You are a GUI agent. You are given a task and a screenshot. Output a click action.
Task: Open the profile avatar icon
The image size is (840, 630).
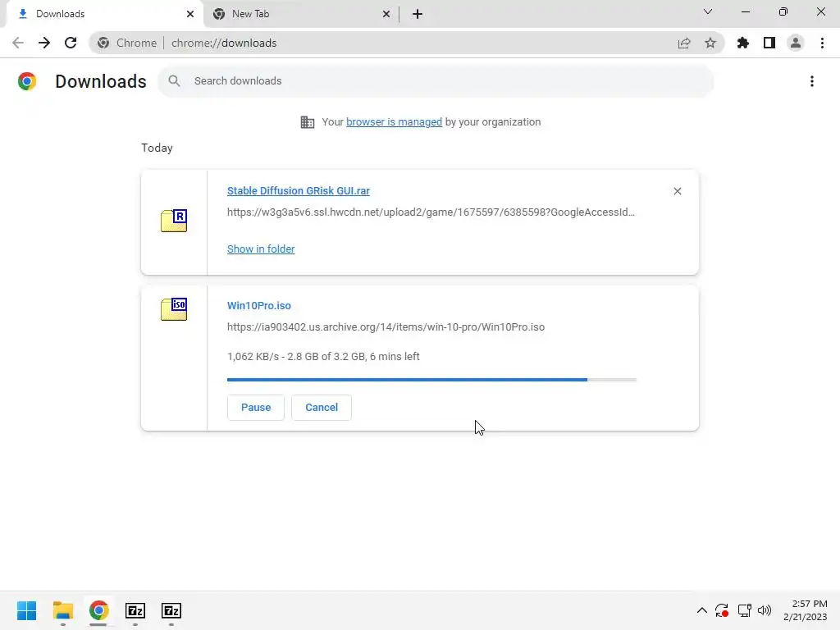pyautogui.click(x=796, y=43)
